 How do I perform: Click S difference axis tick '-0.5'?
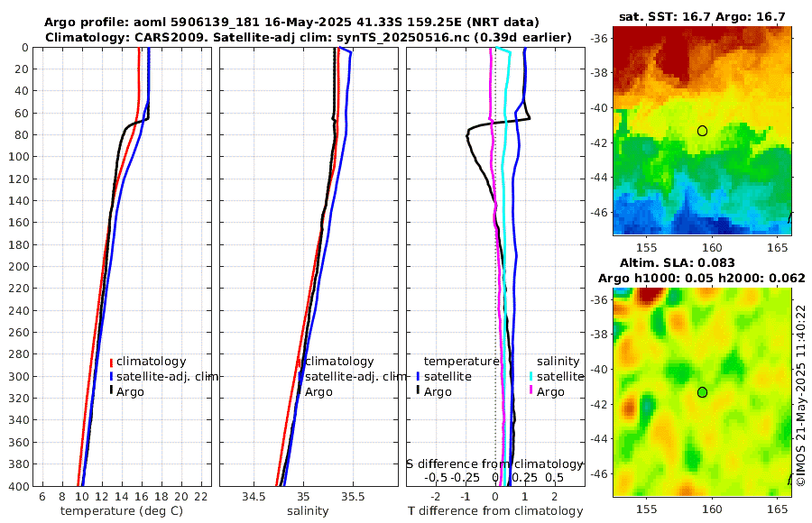click(x=436, y=477)
